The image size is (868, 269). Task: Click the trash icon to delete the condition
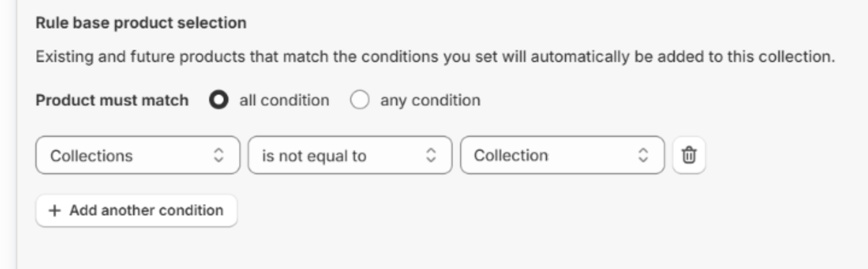coord(689,155)
